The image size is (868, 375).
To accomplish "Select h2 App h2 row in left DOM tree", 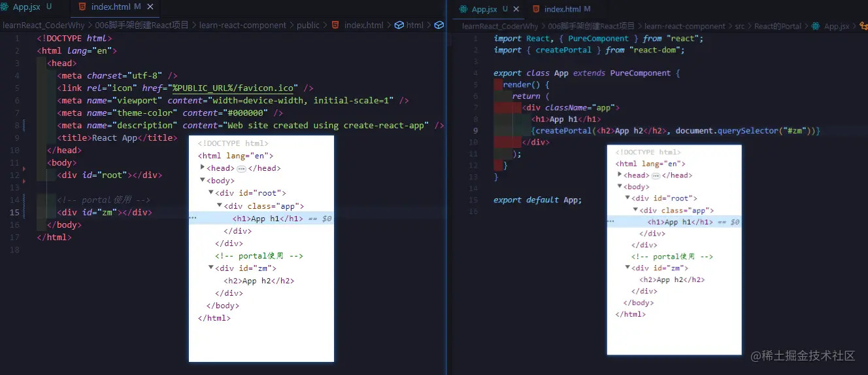I will (259, 281).
